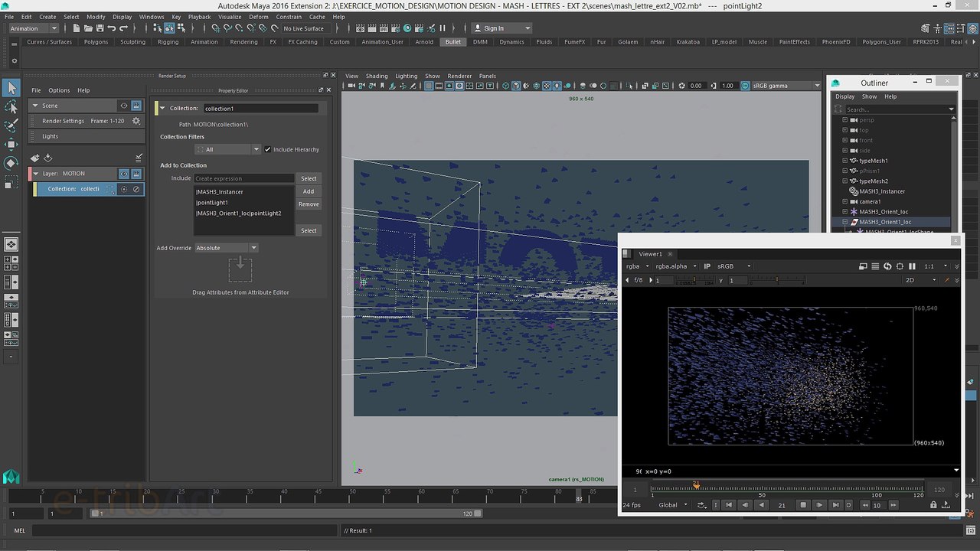Click the Lights row in Render Setup
The width and height of the screenshot is (980, 551).
coord(86,136)
